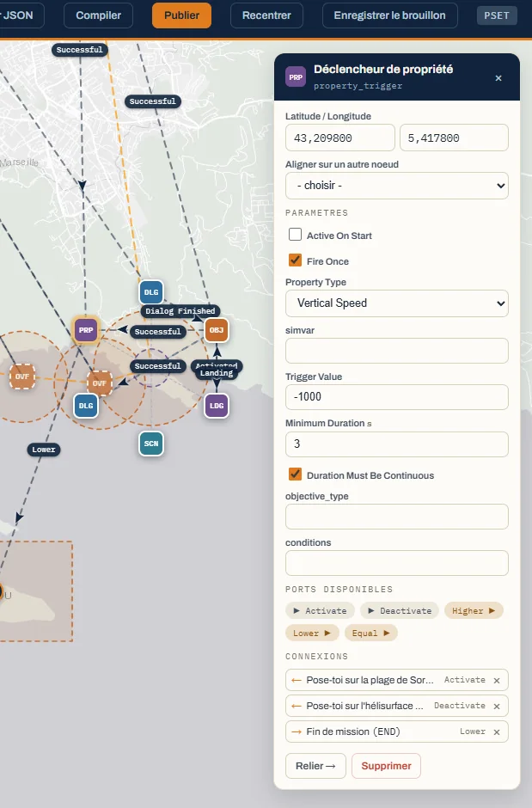Image resolution: width=532 pixels, height=808 pixels.
Task: Select the LDG landing node on map
Action: pyautogui.click(x=217, y=406)
